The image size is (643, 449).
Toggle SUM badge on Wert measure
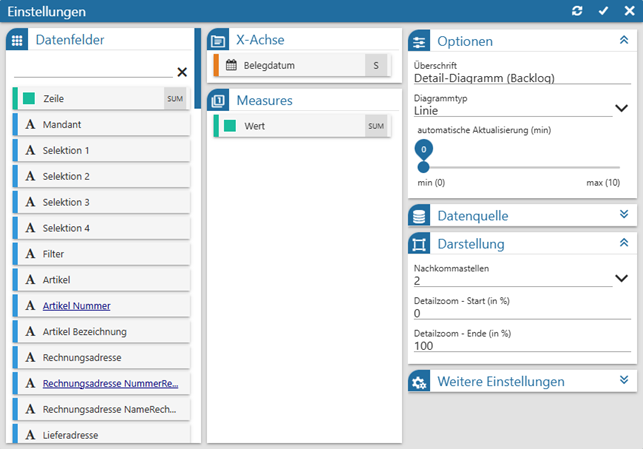pyautogui.click(x=375, y=126)
